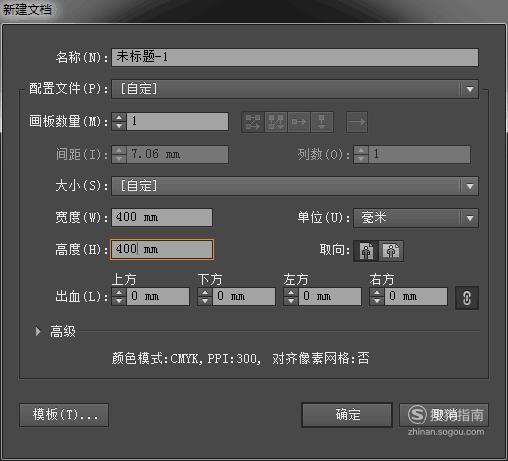
Task: Increase 左方 bleed with up arrow
Action: click(291, 292)
